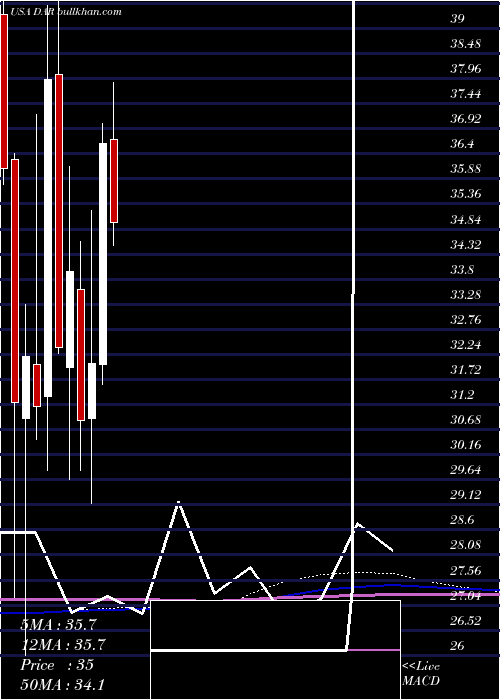Click the '12MA : 35.7' label
The width and height of the screenshot is (500, 700).
63,645
